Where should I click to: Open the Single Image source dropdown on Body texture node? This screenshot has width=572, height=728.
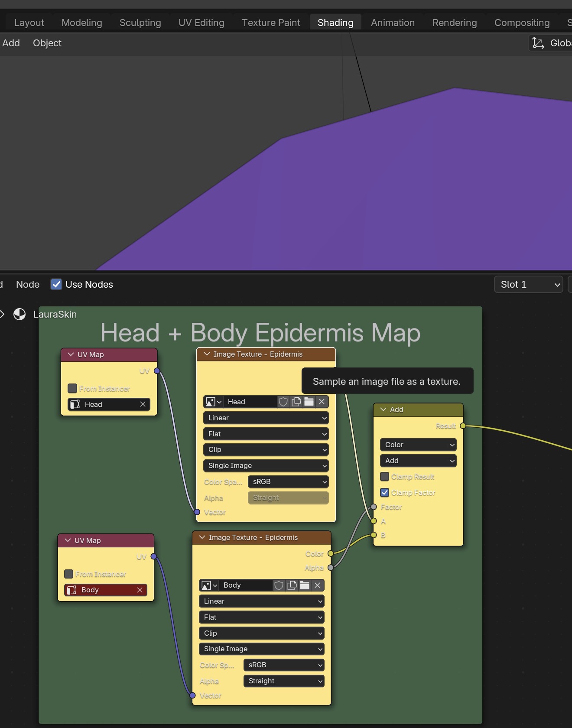click(x=261, y=649)
